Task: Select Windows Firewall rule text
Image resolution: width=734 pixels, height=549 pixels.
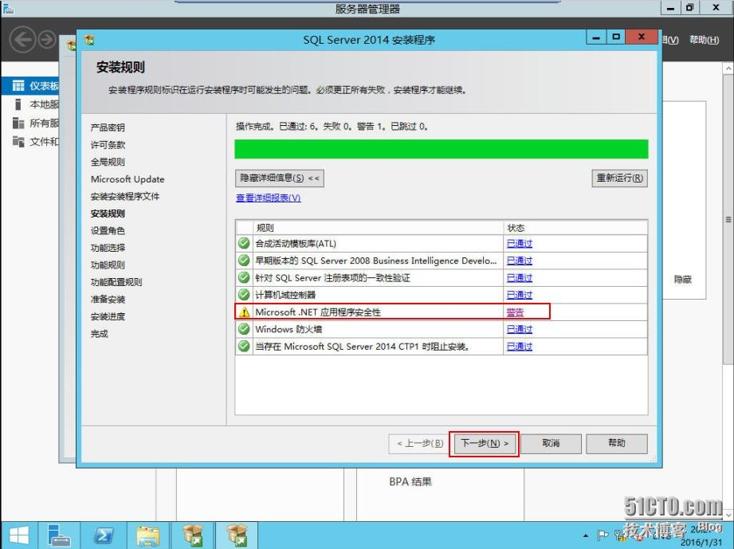Action: [288, 329]
